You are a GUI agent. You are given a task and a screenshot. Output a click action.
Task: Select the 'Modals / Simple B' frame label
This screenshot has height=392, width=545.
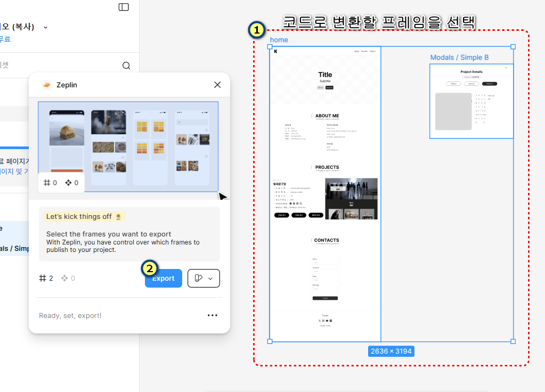click(x=459, y=58)
